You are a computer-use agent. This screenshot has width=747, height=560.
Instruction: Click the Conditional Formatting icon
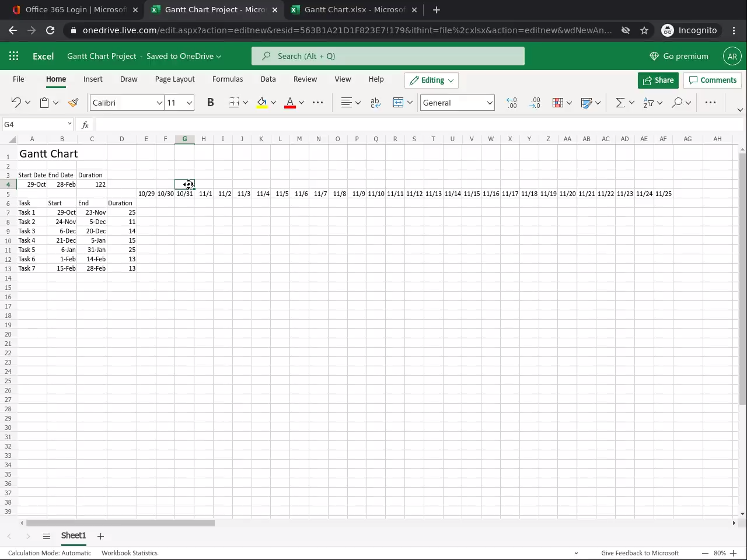click(558, 103)
